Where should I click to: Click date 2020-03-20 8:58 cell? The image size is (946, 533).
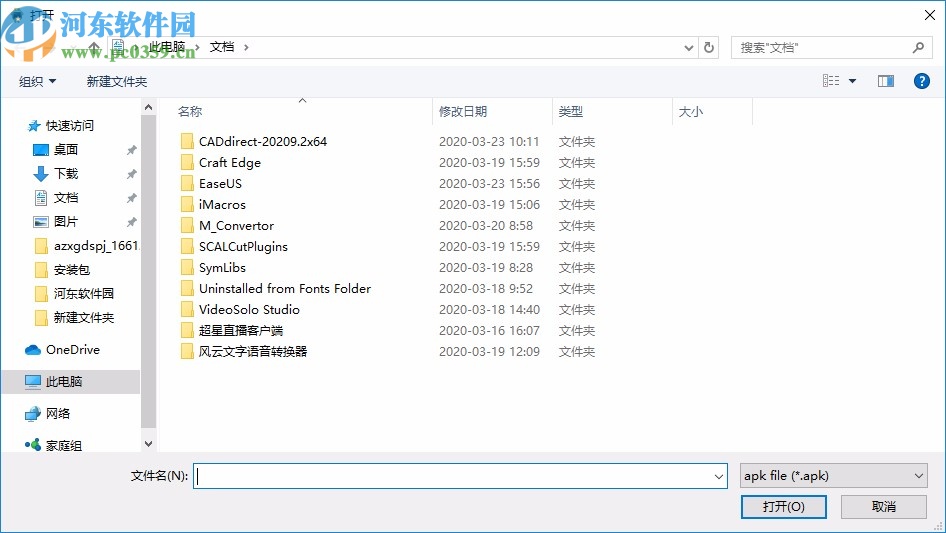tap(486, 226)
